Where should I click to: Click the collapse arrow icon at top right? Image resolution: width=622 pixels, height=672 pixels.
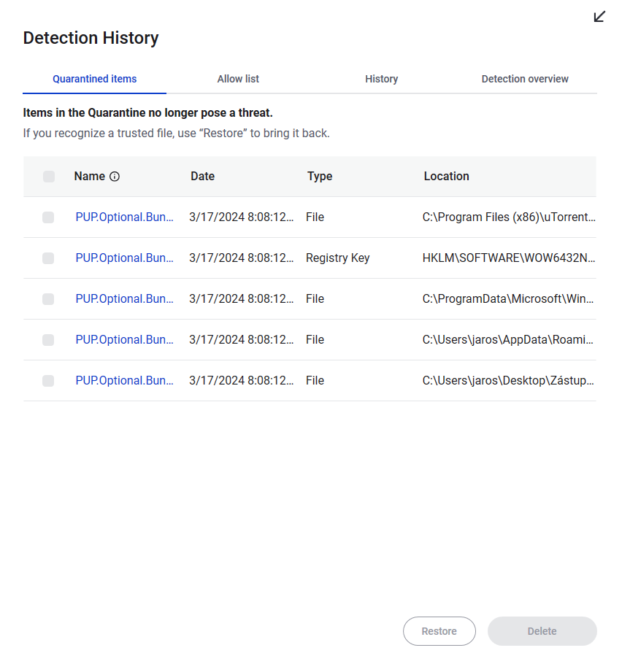click(599, 16)
